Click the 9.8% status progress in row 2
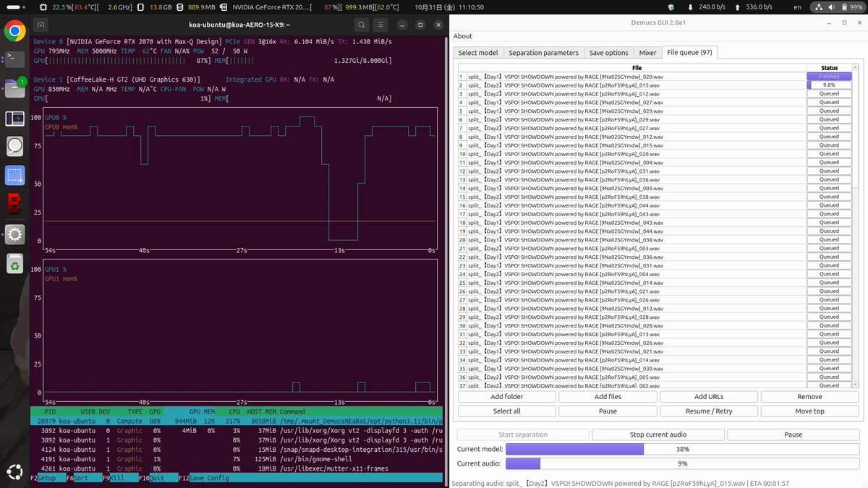This screenshot has height=488, width=868. 829,85
